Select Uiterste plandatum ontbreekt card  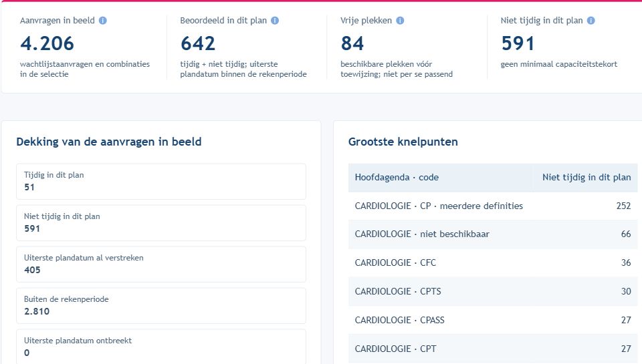click(161, 347)
